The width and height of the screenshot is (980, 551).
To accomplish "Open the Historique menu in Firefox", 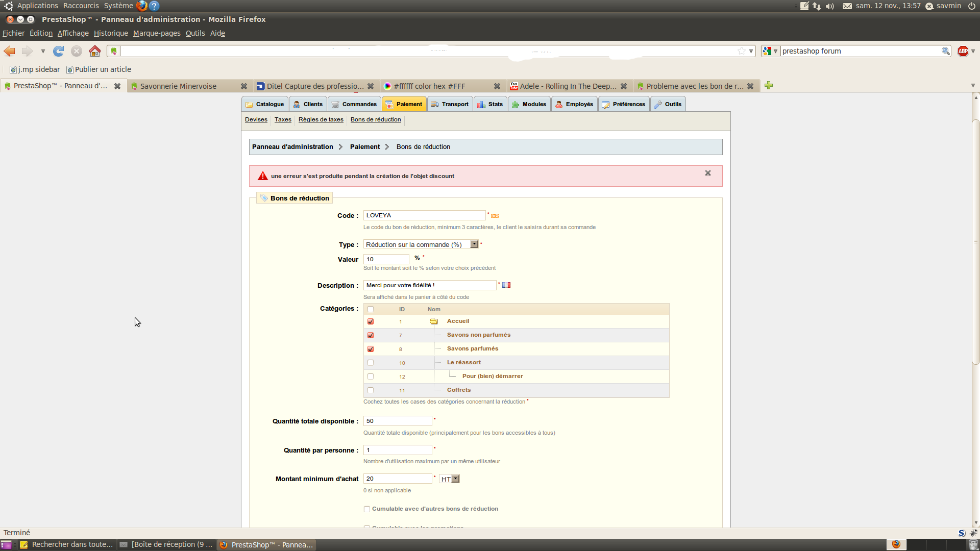I will click(x=111, y=33).
